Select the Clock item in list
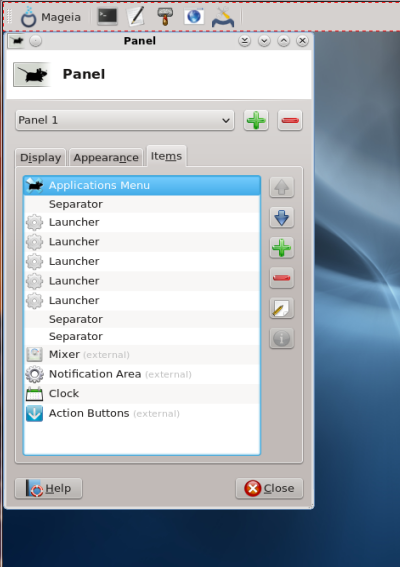 [x=142, y=394]
